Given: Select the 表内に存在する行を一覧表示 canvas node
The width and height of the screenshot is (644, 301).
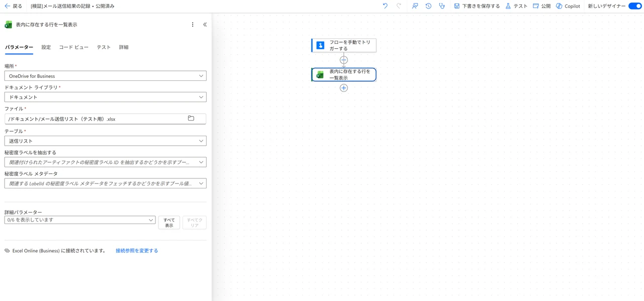Looking at the screenshot, I should pos(344,74).
